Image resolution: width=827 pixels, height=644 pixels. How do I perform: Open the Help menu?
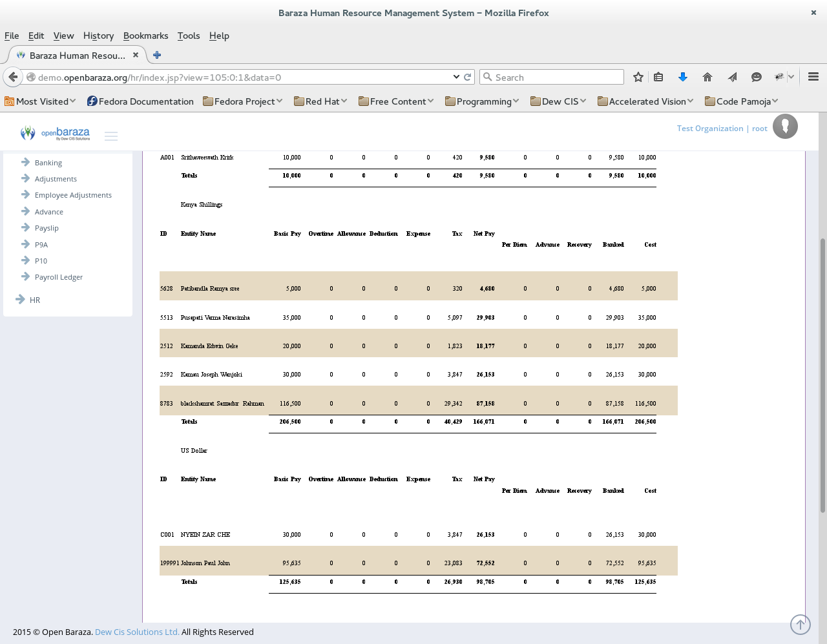coord(219,36)
